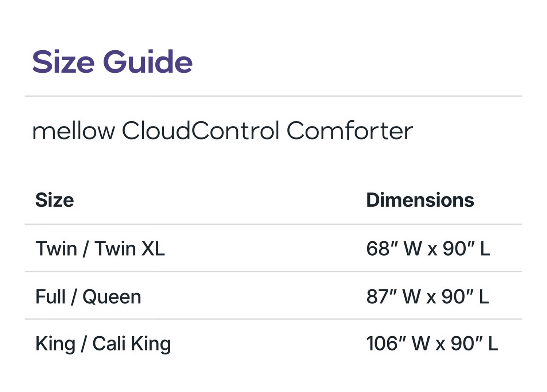Click the word "CloudControl" in the subtitle
547x392 pixels.
[201, 131]
